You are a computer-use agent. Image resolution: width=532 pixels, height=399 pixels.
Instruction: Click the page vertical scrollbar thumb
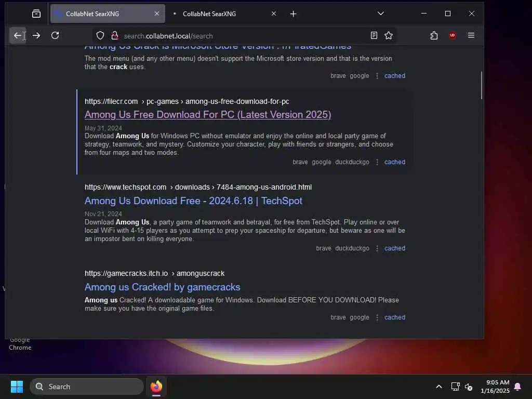tap(481, 85)
